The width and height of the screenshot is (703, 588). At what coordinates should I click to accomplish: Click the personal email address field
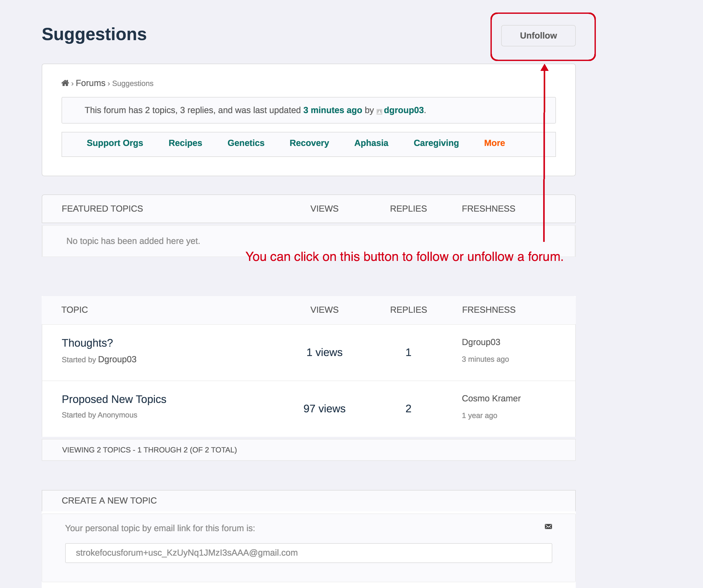(x=308, y=553)
